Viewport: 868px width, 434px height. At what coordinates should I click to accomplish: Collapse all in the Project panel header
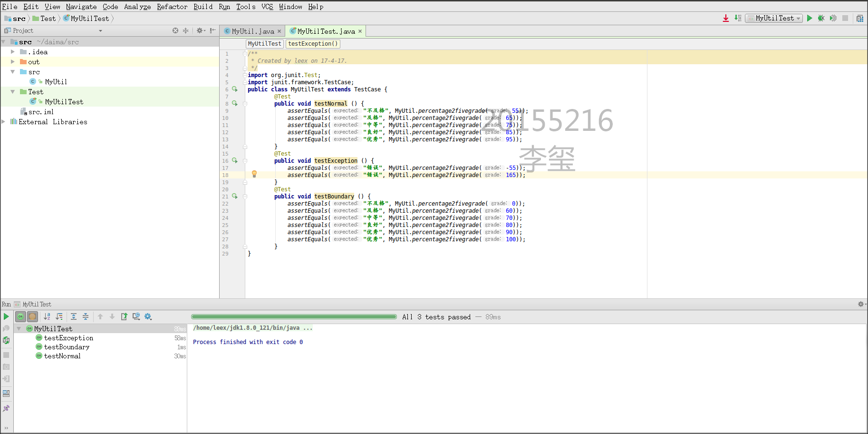[186, 30]
